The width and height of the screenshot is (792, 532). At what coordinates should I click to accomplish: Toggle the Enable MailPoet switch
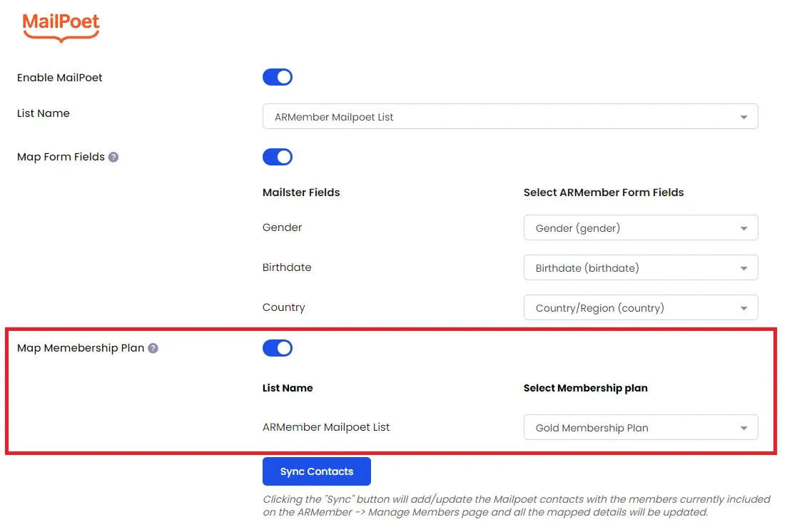click(x=278, y=77)
